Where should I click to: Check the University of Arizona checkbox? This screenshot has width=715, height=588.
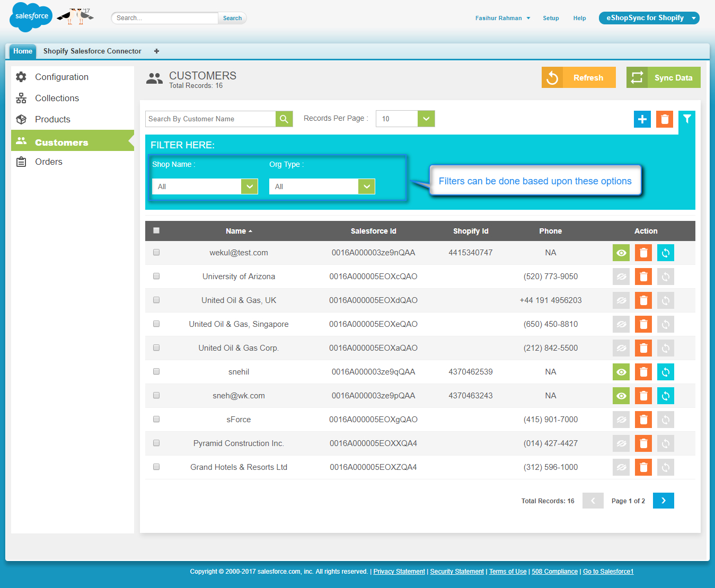point(156,276)
